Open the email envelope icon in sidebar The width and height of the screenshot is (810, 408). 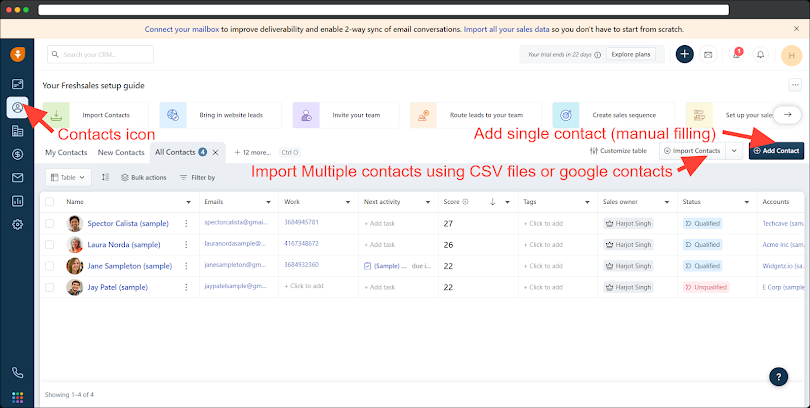tap(17, 178)
